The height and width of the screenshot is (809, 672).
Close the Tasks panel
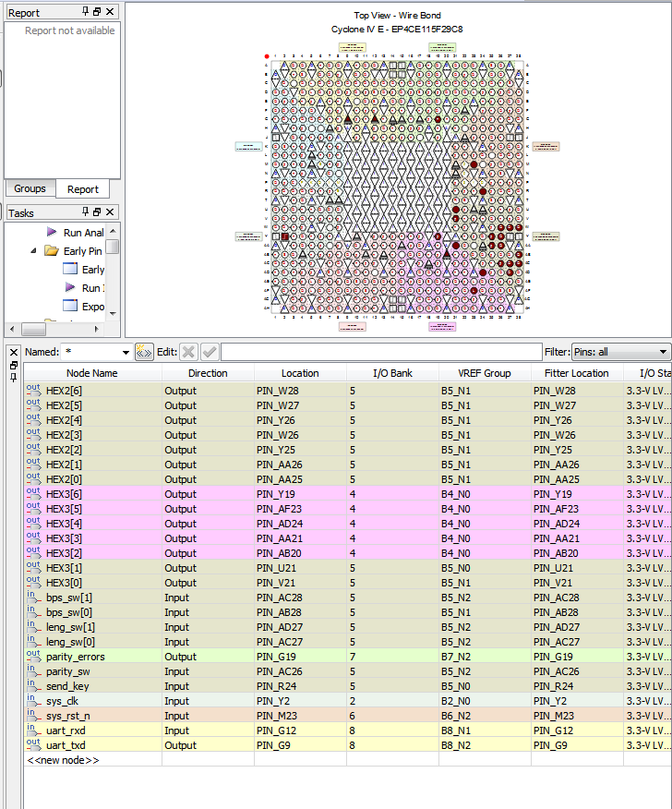(x=111, y=212)
